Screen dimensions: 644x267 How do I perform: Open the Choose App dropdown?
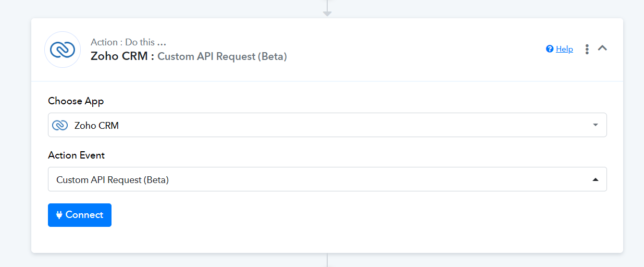pyautogui.click(x=327, y=125)
